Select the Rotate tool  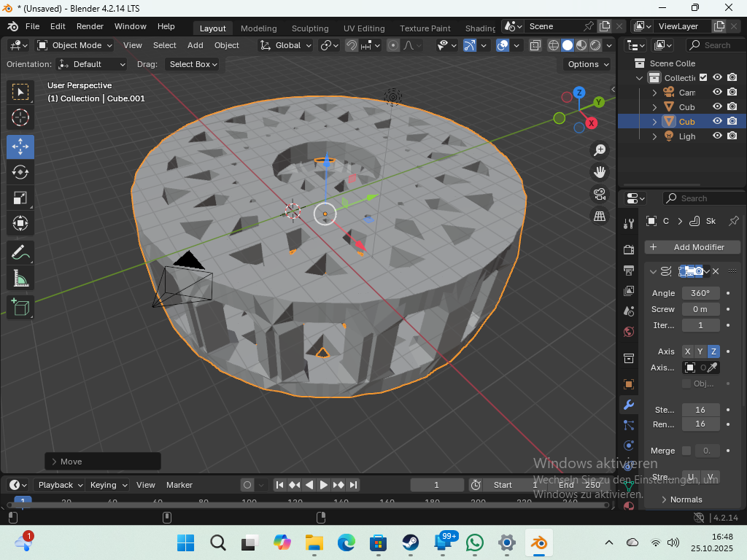pyautogui.click(x=20, y=172)
